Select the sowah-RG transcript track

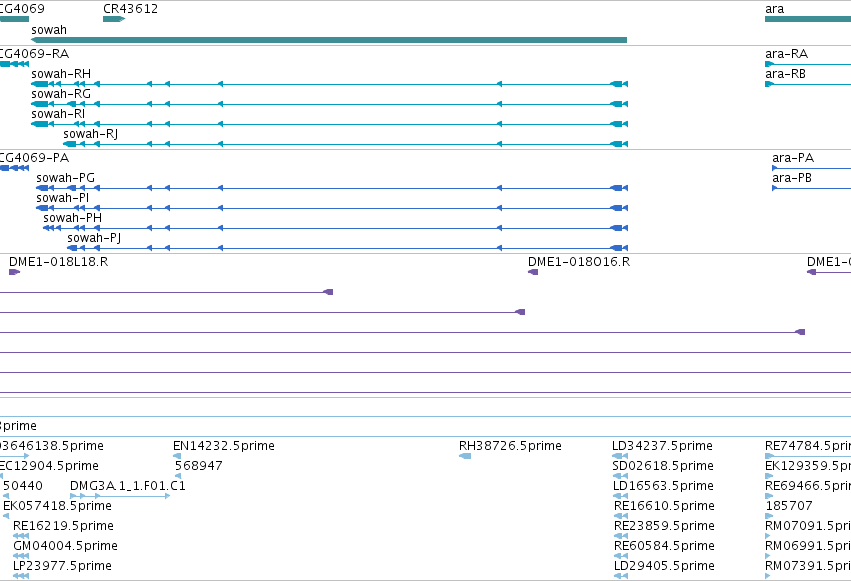[329, 104]
